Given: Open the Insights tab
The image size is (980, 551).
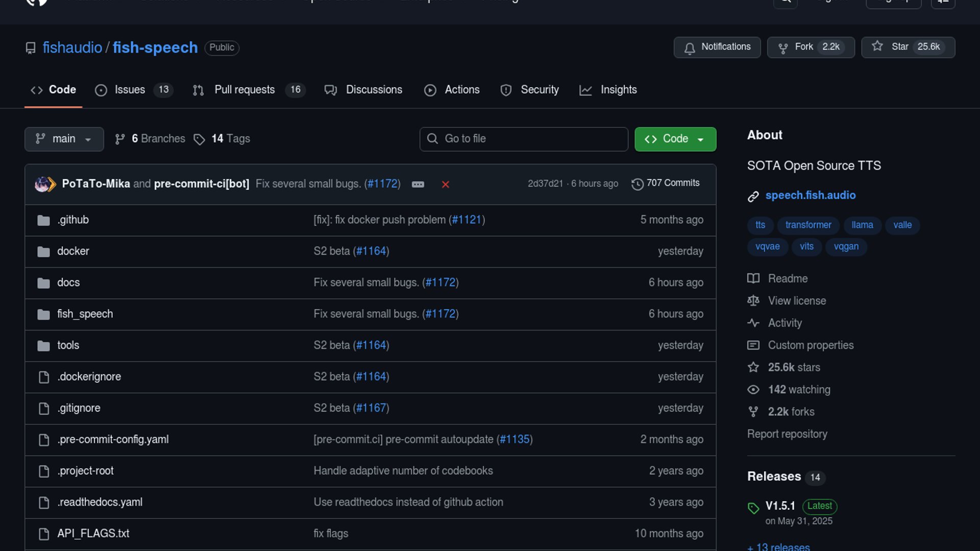Looking at the screenshot, I should point(618,90).
